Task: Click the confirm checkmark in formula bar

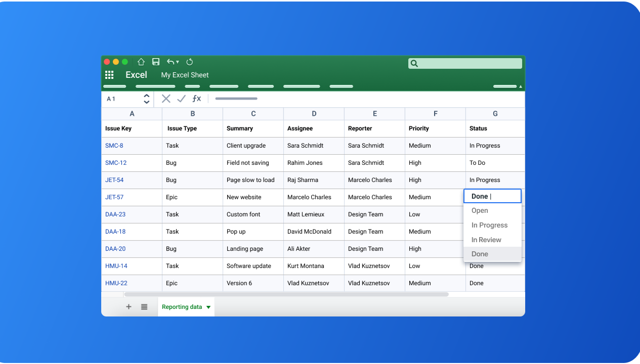Action: coord(181,99)
